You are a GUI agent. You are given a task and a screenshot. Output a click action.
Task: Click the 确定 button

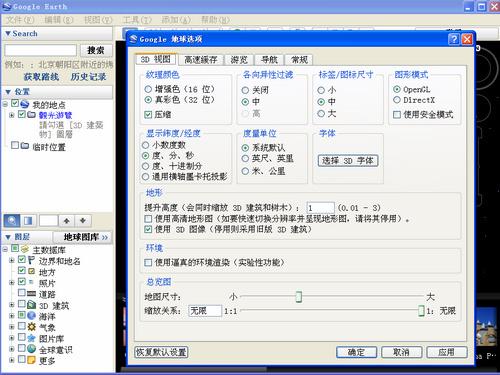tap(356, 352)
